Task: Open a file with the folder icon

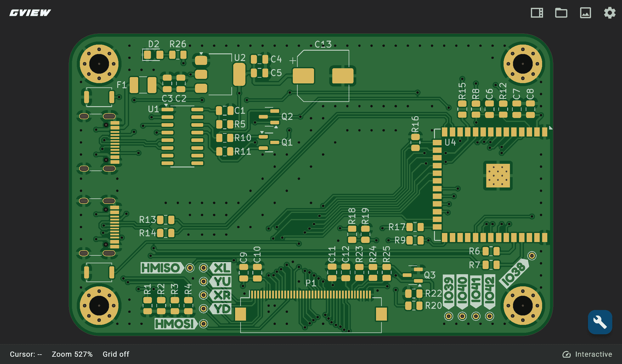Action: click(x=561, y=13)
